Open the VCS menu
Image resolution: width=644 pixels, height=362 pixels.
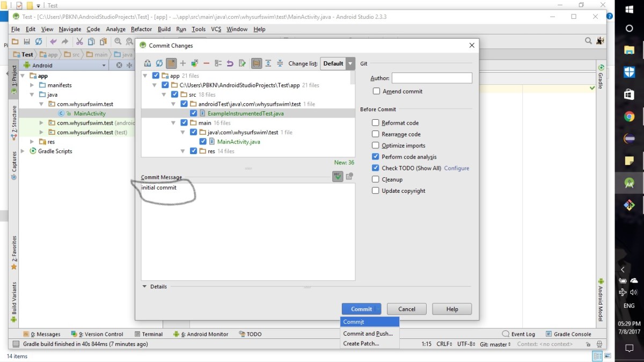(216, 29)
